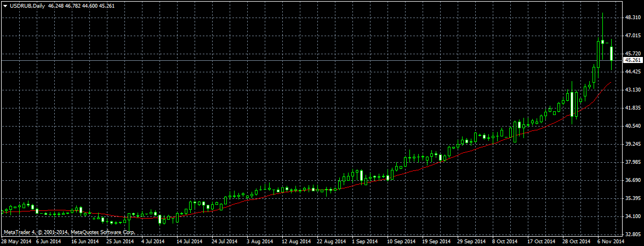The height and width of the screenshot is (246, 644).
Task: Click the 8 Oct 2014 date label
Action: 505,241
